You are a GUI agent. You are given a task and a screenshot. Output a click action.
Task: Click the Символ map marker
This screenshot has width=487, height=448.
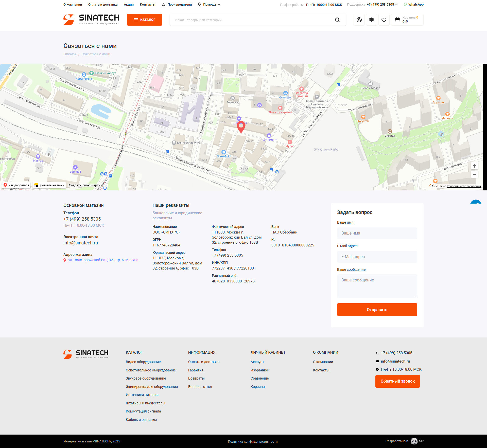[x=390, y=131]
